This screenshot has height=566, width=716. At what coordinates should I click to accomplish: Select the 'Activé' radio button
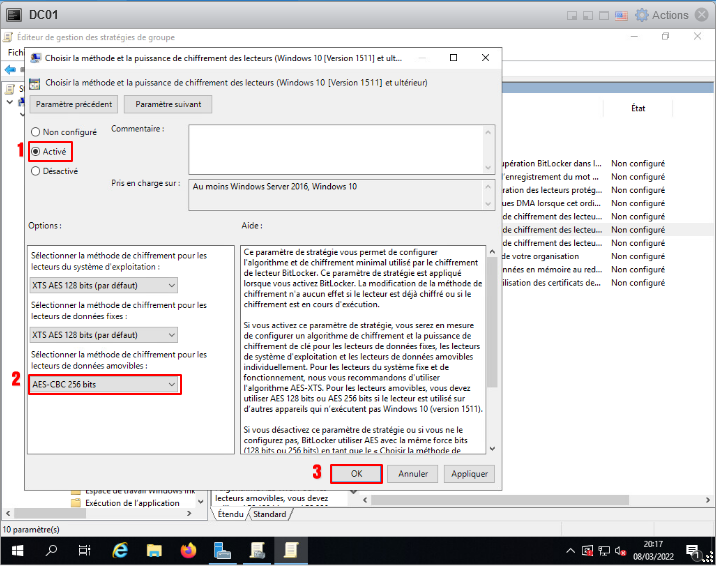(x=37, y=151)
